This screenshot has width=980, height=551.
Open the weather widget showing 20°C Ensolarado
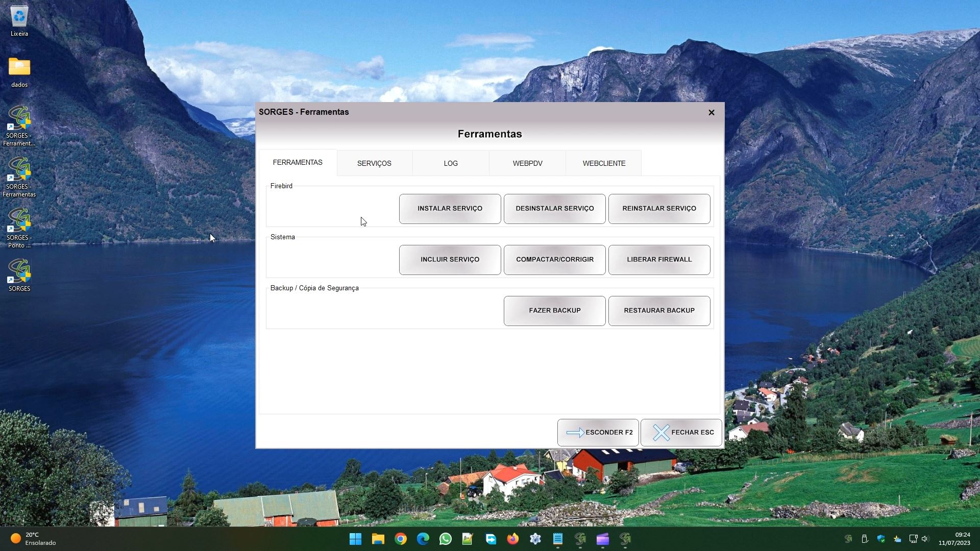tap(34, 539)
